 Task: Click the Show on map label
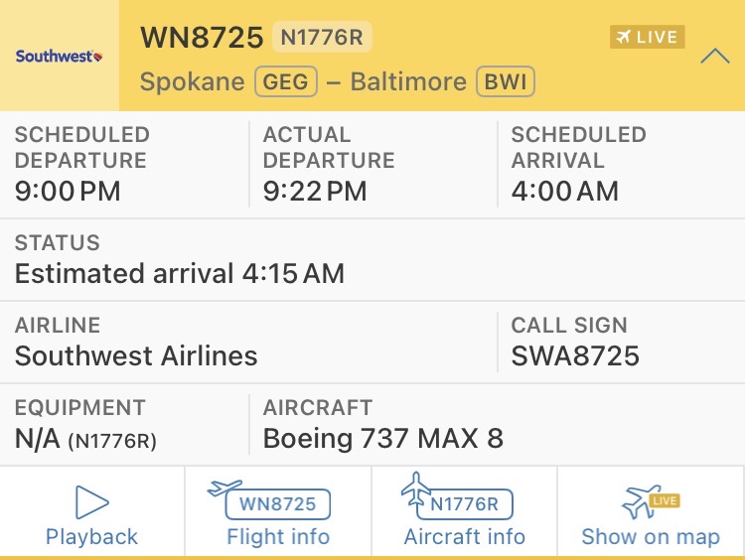click(651, 537)
